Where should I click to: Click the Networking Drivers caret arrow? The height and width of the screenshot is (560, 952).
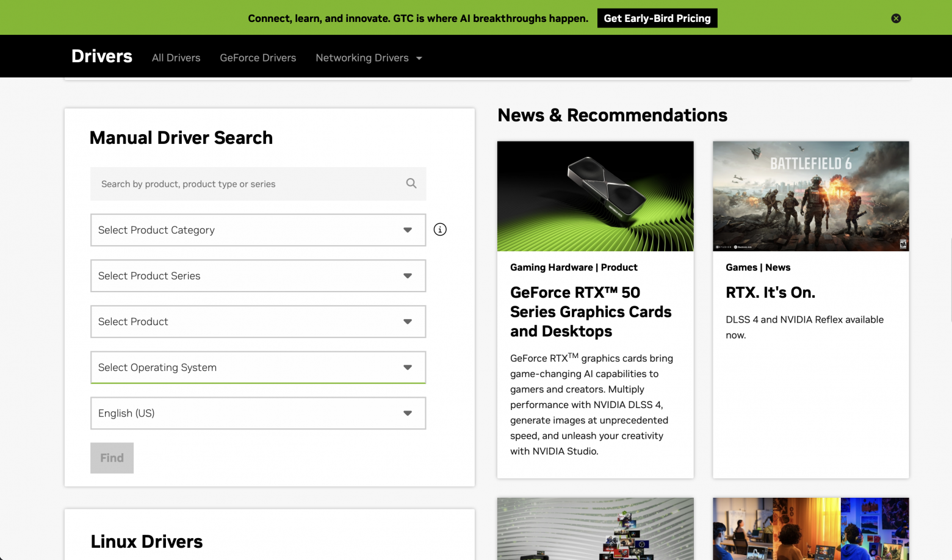[419, 58]
